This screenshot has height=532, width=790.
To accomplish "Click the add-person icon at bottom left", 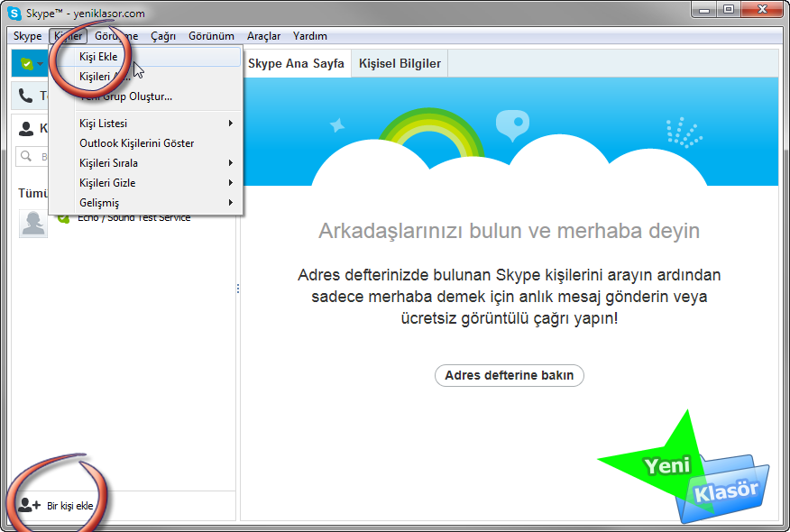I will click(x=30, y=505).
